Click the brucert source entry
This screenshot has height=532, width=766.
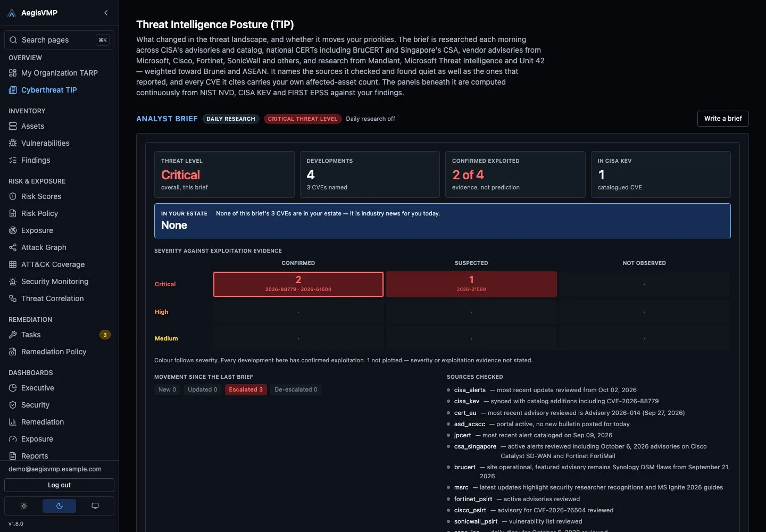[588, 471]
